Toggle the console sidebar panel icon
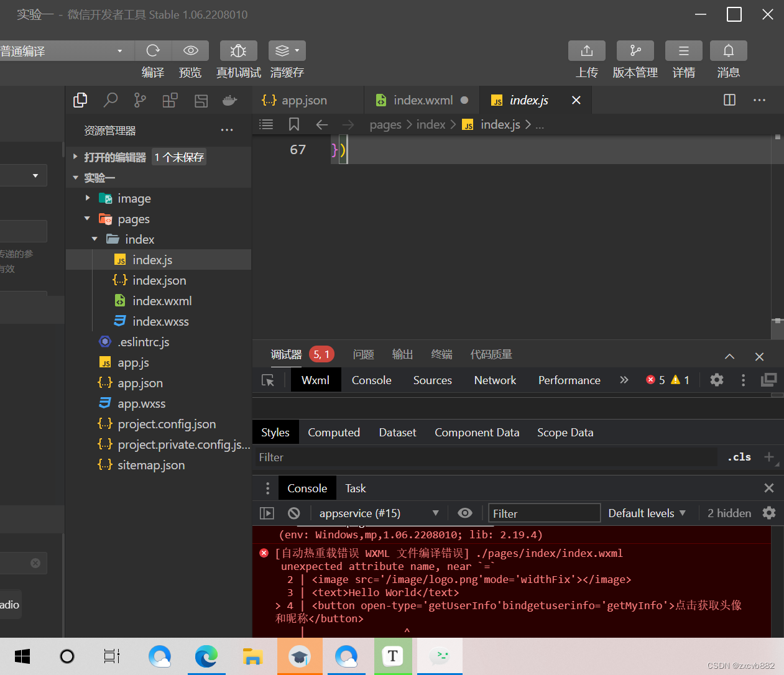Screen dimensions: 784x675 click(267, 513)
